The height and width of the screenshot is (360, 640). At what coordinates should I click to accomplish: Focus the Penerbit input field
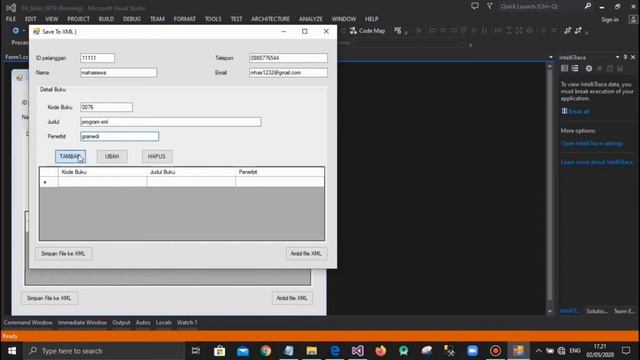tap(120, 136)
